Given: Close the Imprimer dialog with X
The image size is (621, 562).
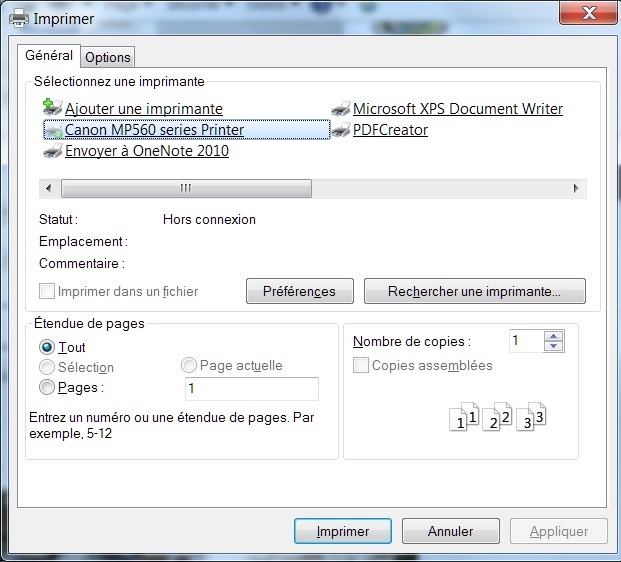Looking at the screenshot, I should [x=589, y=13].
